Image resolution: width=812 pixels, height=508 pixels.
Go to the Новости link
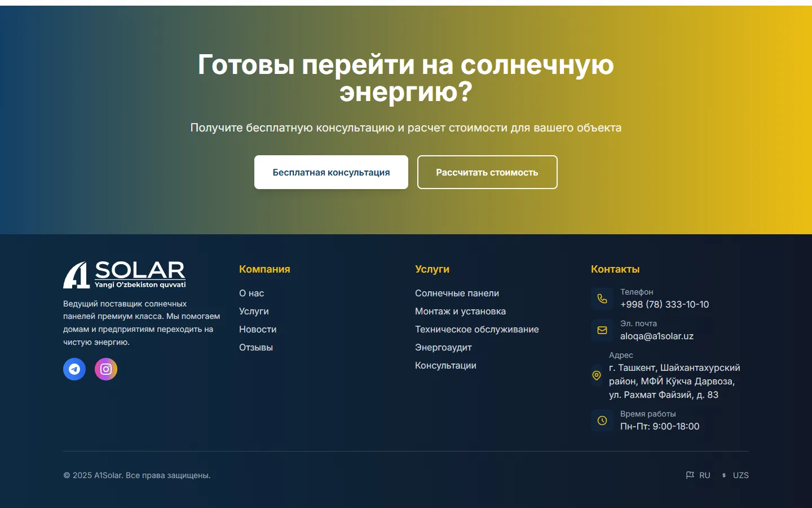(x=258, y=329)
